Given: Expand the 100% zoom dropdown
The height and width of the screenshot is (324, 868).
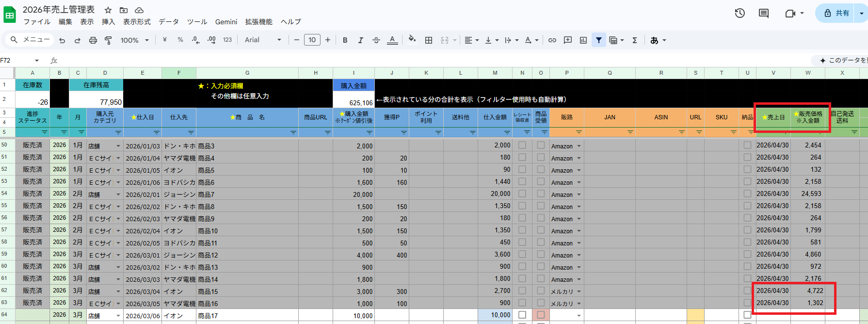Looking at the screenshot, I should tap(134, 40).
